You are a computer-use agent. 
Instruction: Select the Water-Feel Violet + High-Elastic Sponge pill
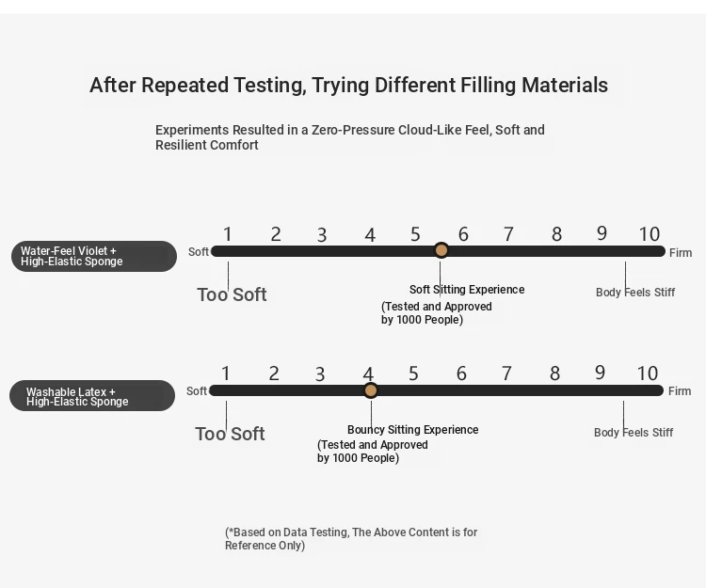[94, 256]
